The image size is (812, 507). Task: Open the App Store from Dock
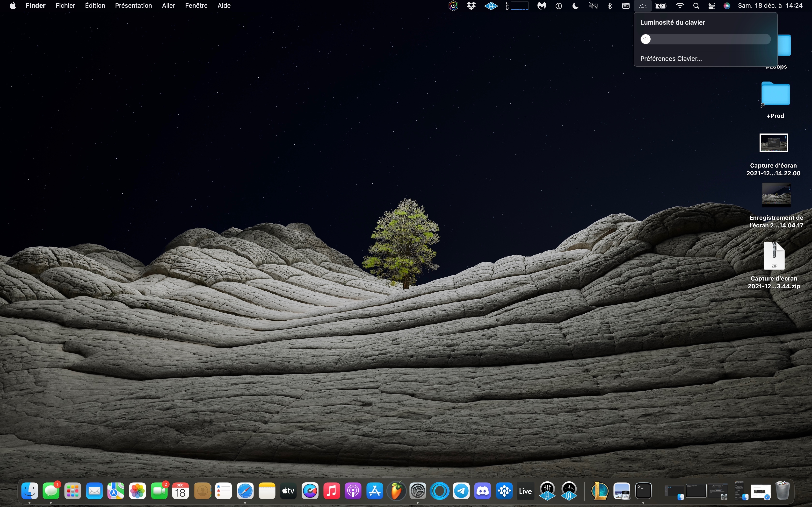point(375,491)
